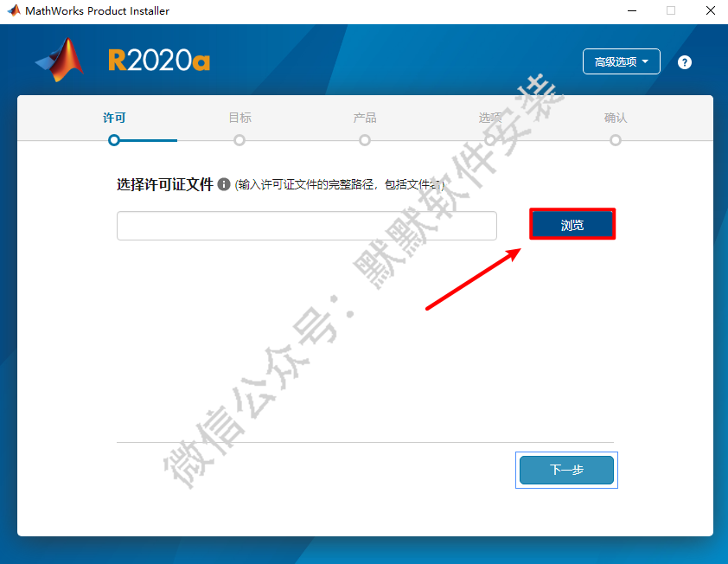The image size is (728, 564).
Task: Click the help question mark icon
Action: (685, 62)
